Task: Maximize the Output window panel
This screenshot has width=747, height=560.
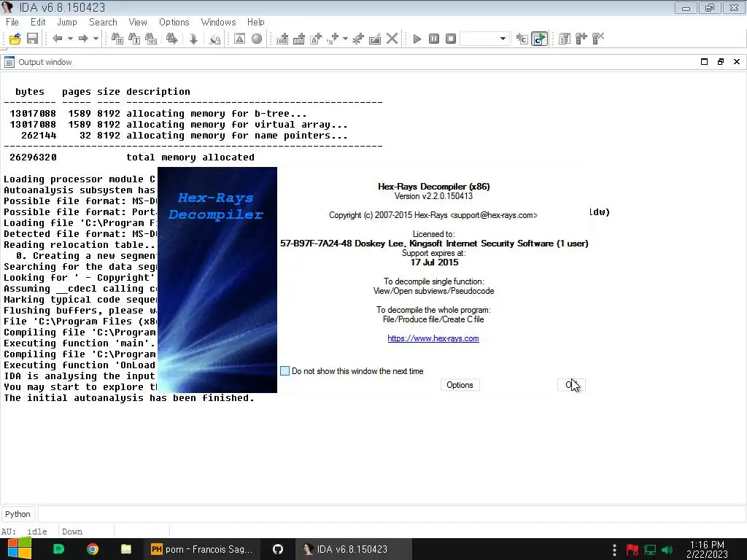Action: 704,62
